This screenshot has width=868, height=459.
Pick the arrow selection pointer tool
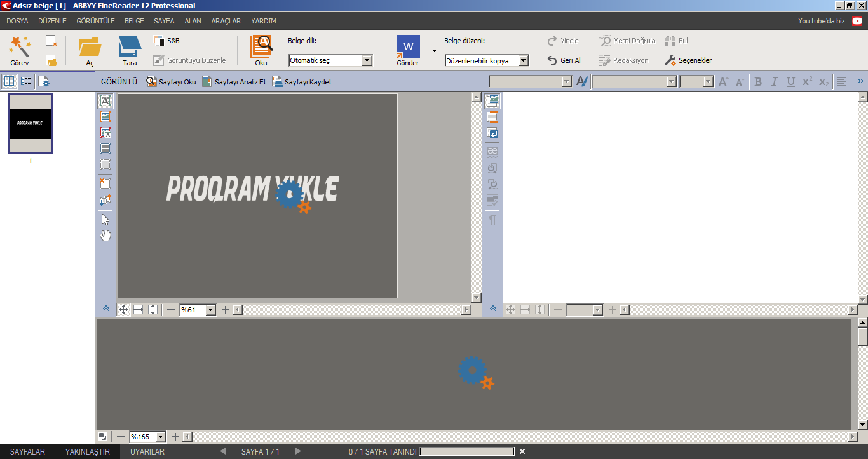(105, 220)
